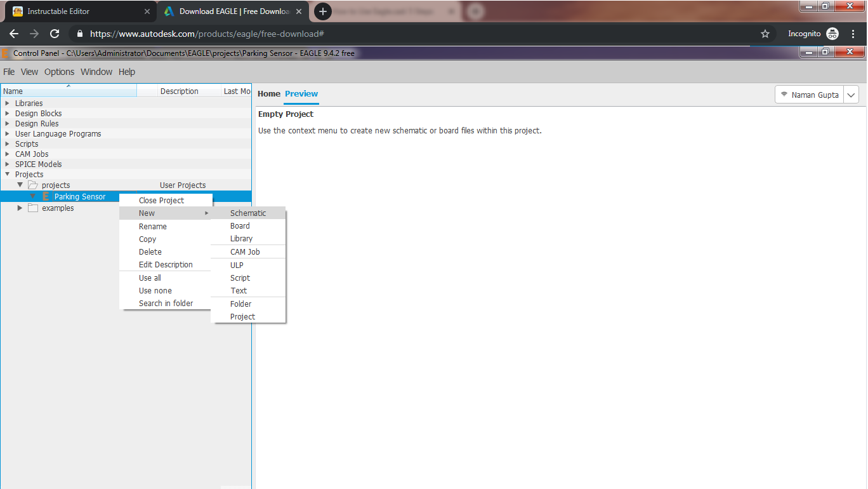Create a new Board from submenu

[249, 226]
